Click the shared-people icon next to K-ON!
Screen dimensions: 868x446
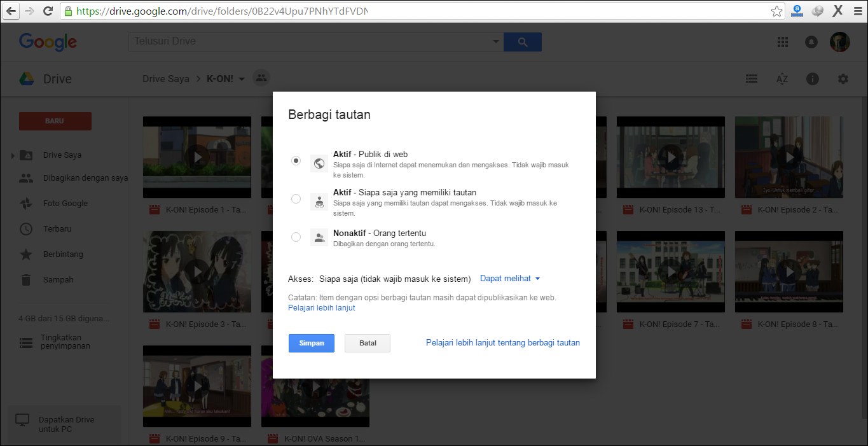click(261, 78)
